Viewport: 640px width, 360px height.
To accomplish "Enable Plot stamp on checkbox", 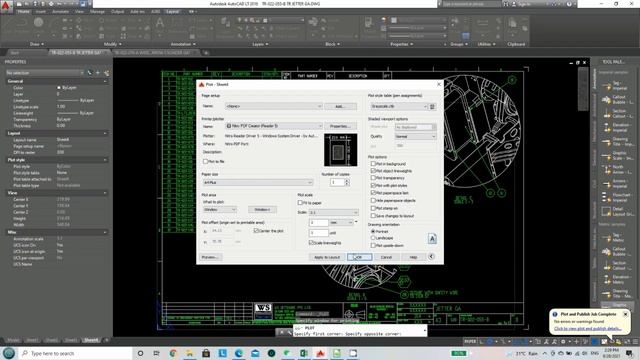I will tap(373, 208).
